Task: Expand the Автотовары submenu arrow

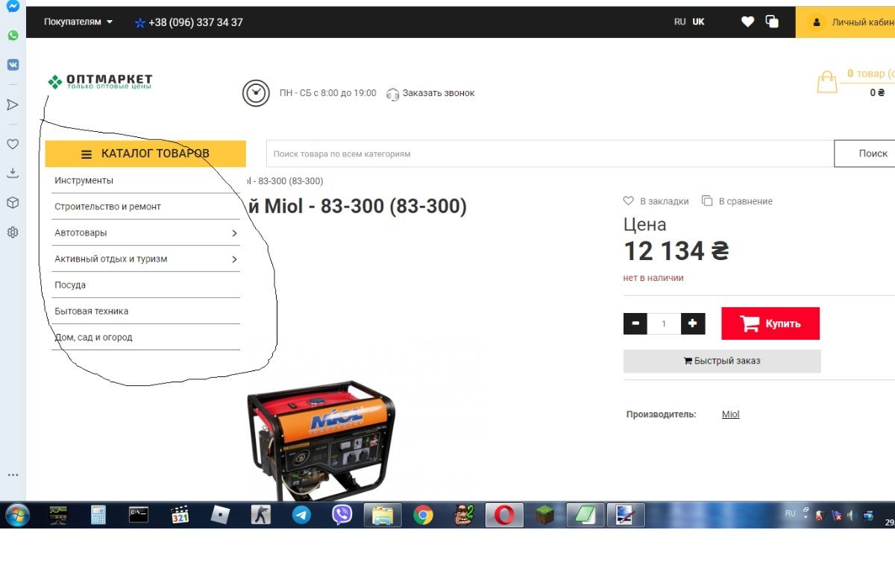Action: point(234,233)
